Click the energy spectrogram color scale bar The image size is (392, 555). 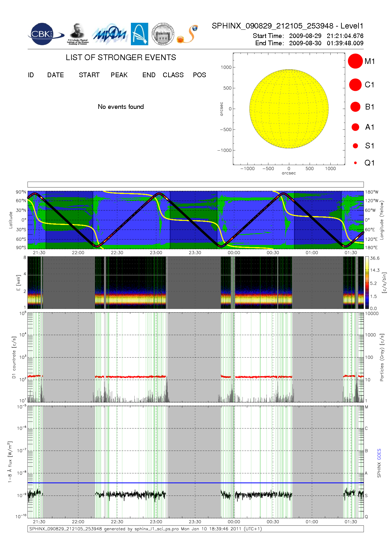click(x=367, y=283)
